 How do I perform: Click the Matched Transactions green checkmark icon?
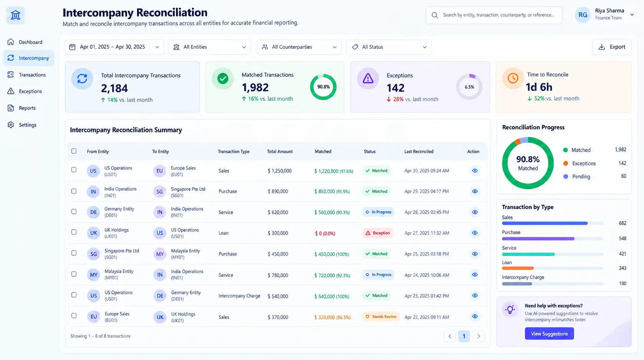pyautogui.click(x=223, y=79)
